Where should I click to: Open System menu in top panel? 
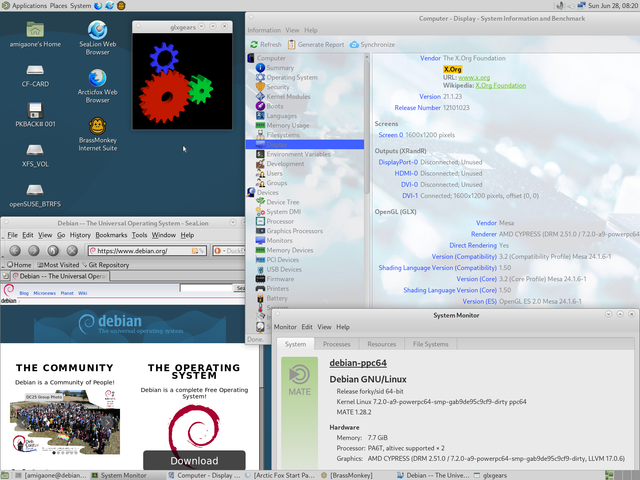[80, 6]
